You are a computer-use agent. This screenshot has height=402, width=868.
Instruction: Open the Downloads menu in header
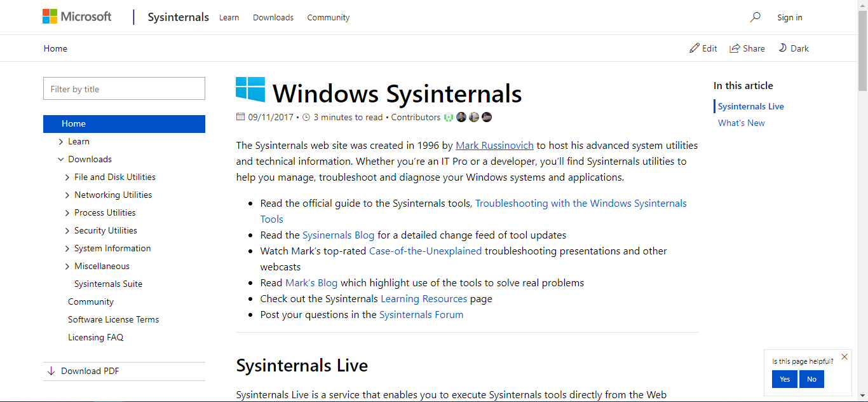pos(273,18)
